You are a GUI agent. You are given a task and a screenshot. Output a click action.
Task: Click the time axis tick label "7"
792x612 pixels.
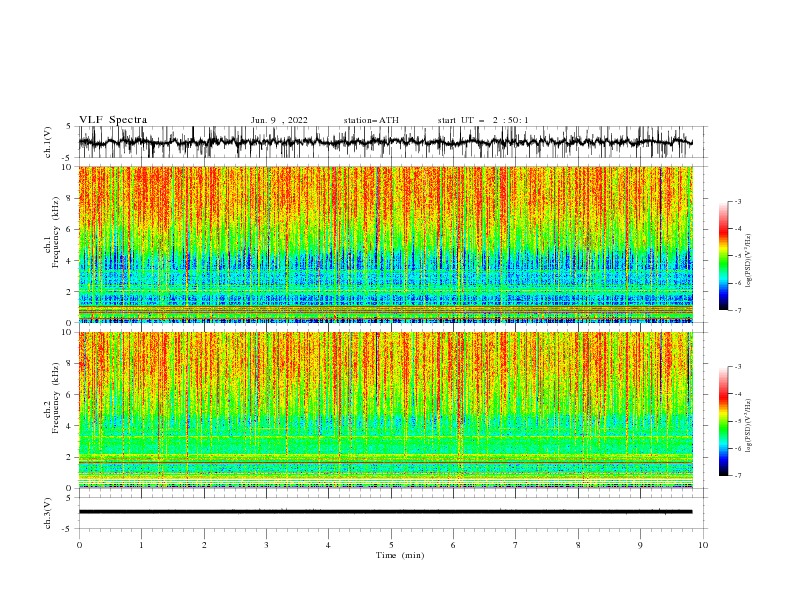pos(516,545)
